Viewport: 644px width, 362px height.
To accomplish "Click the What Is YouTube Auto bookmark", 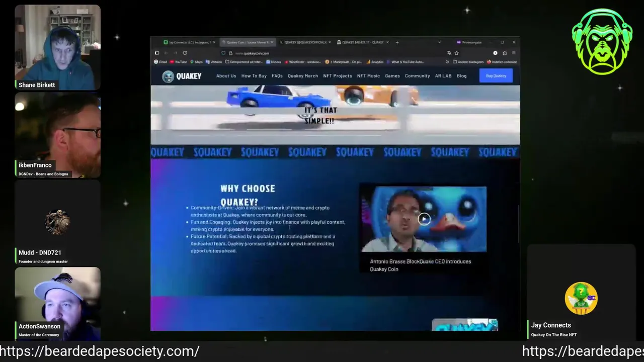I will tap(406, 62).
